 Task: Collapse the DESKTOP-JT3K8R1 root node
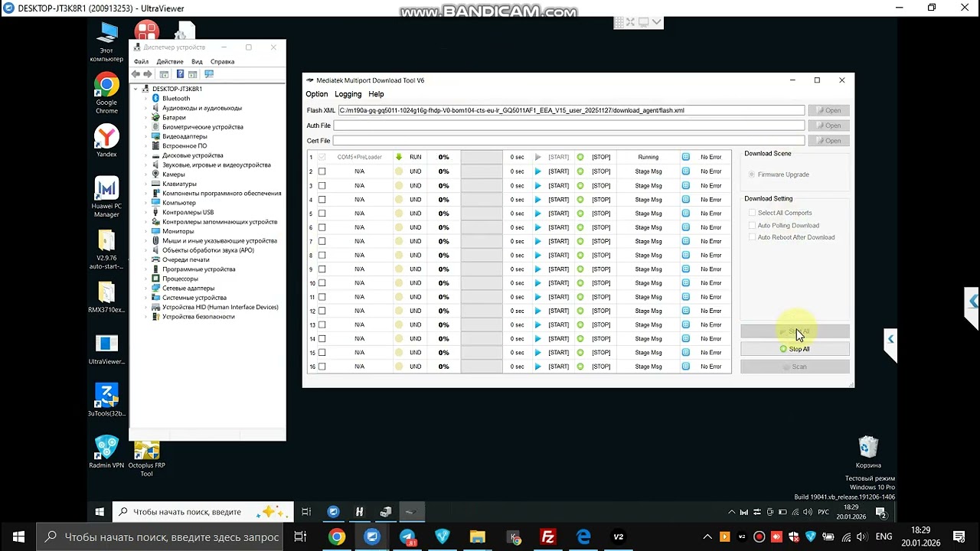pyautogui.click(x=136, y=89)
